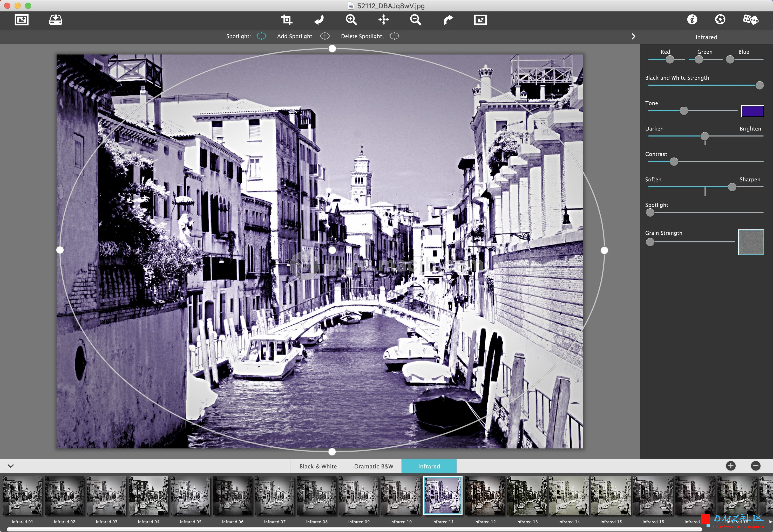
Task: Click the top spotlight ellipse handle
Action: click(x=332, y=49)
